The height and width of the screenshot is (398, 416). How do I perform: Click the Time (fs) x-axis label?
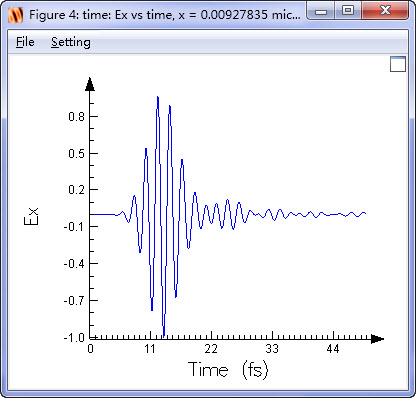(228, 369)
